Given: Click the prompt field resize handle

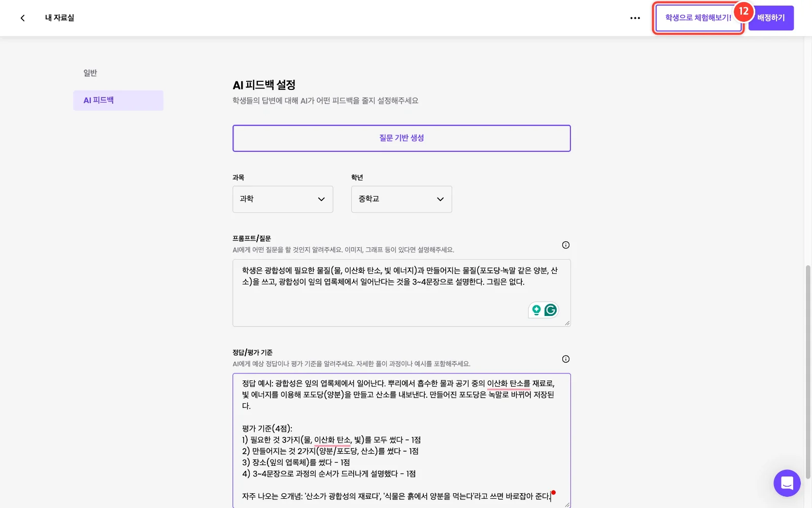Looking at the screenshot, I should 567,323.
